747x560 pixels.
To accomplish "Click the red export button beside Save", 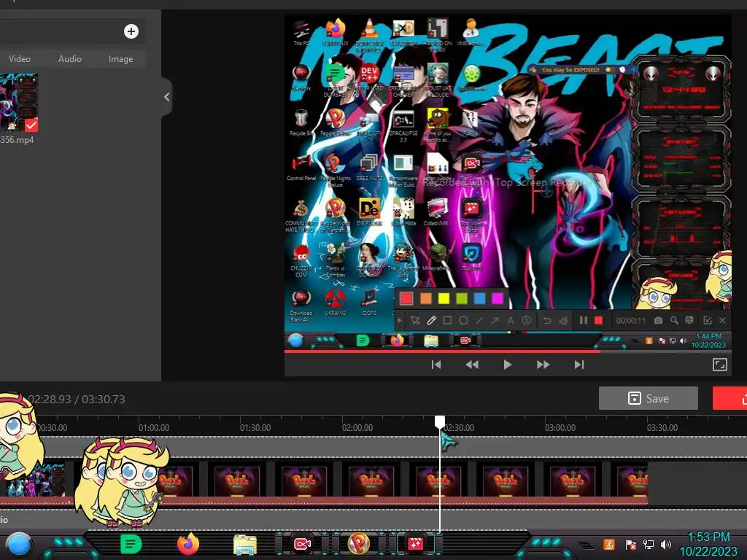I will coord(729,398).
